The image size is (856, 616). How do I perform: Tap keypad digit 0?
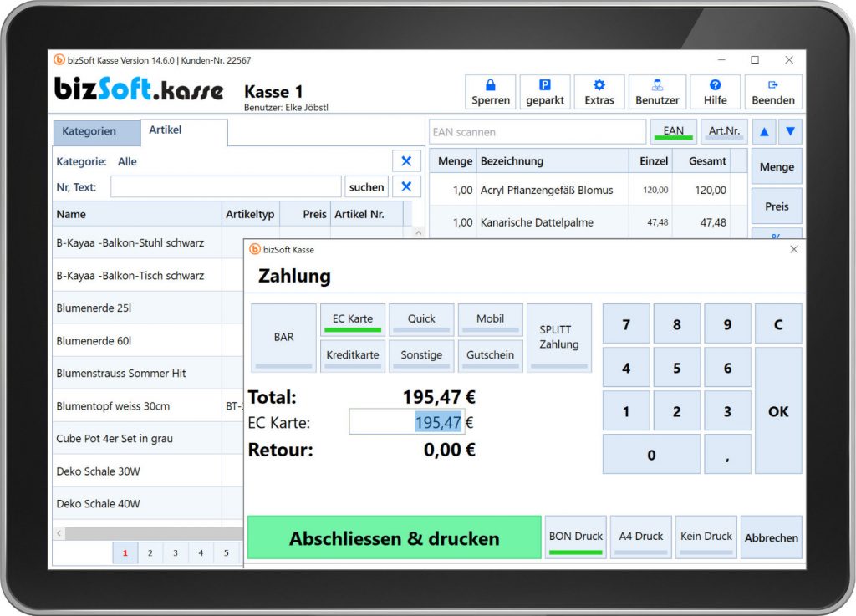click(x=651, y=454)
